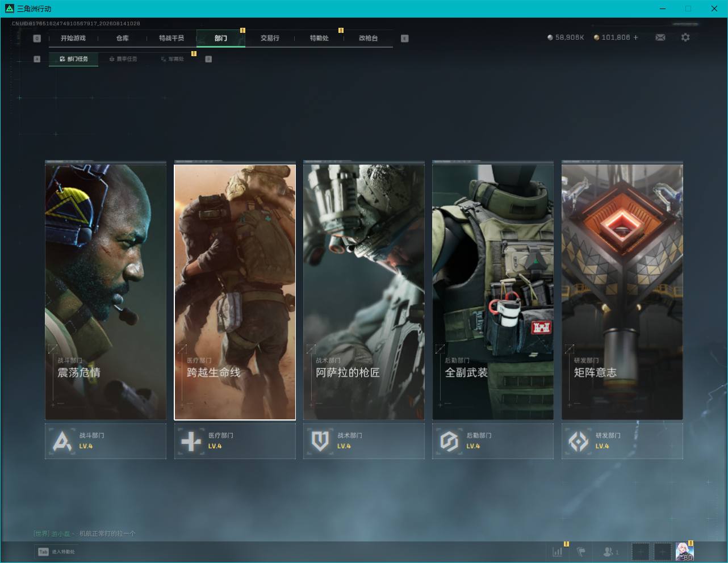Image resolution: width=728 pixels, height=563 pixels.
Task: Open settings via the gear icon
Action: pyautogui.click(x=685, y=37)
